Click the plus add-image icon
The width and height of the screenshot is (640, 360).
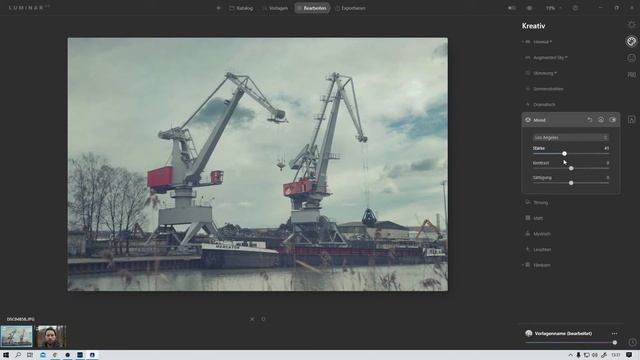click(x=218, y=8)
